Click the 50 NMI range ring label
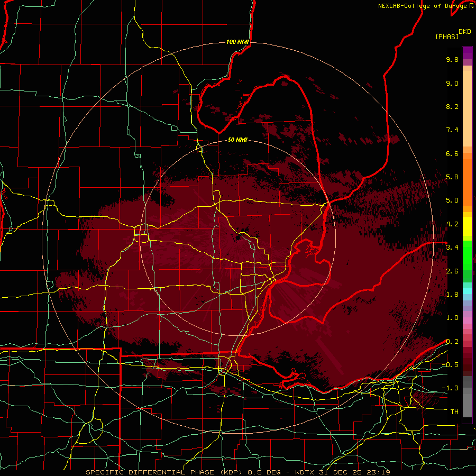The width and height of the screenshot is (476, 476). 237,140
